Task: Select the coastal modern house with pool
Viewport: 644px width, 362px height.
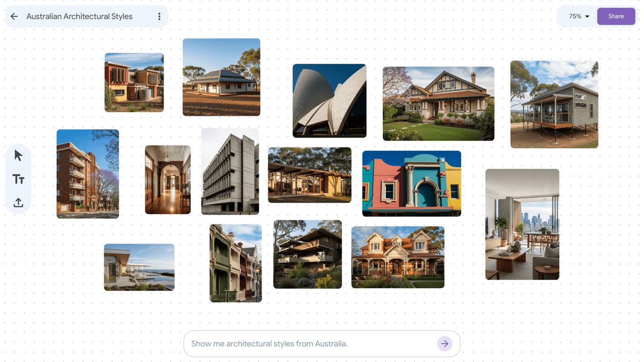Action: tap(139, 267)
